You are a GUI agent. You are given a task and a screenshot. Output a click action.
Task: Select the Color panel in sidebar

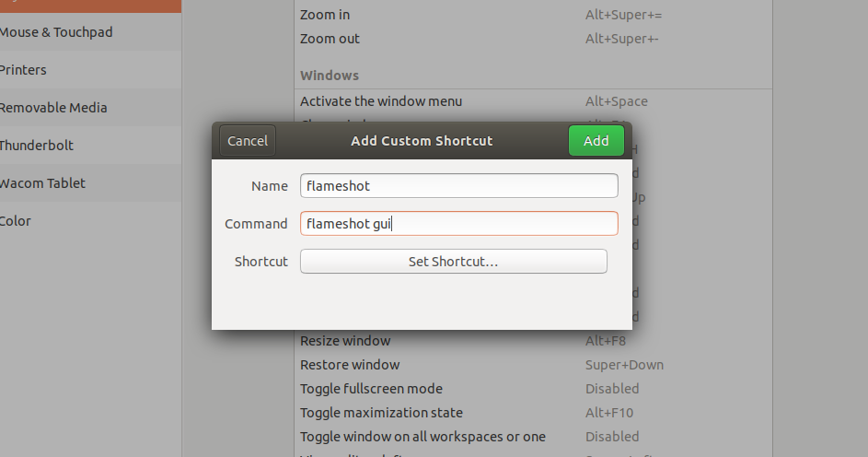pos(90,220)
